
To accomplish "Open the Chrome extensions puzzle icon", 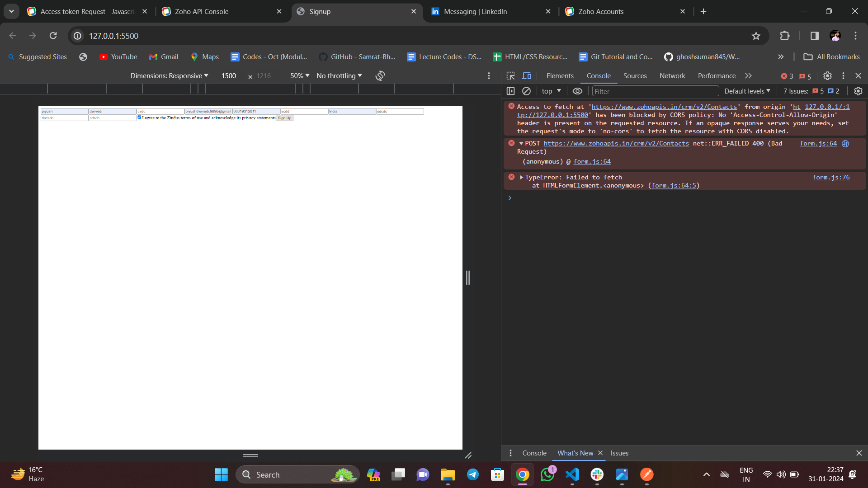I will 785,36.
